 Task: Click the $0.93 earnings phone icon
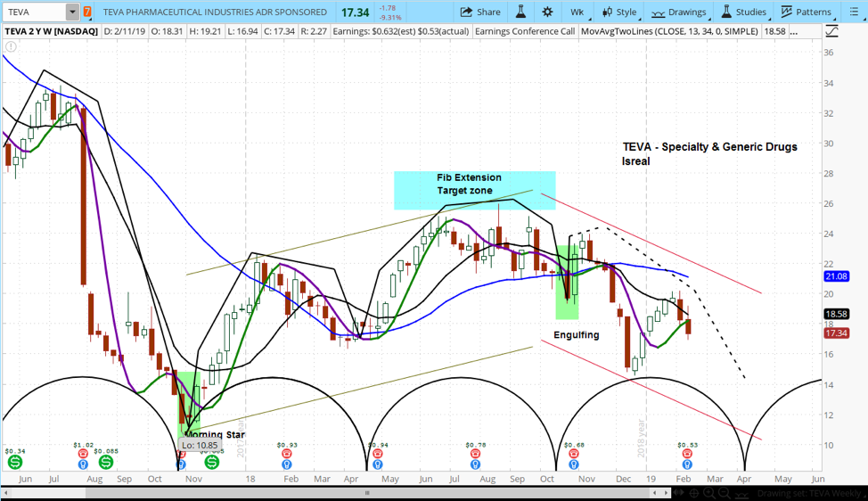click(287, 454)
